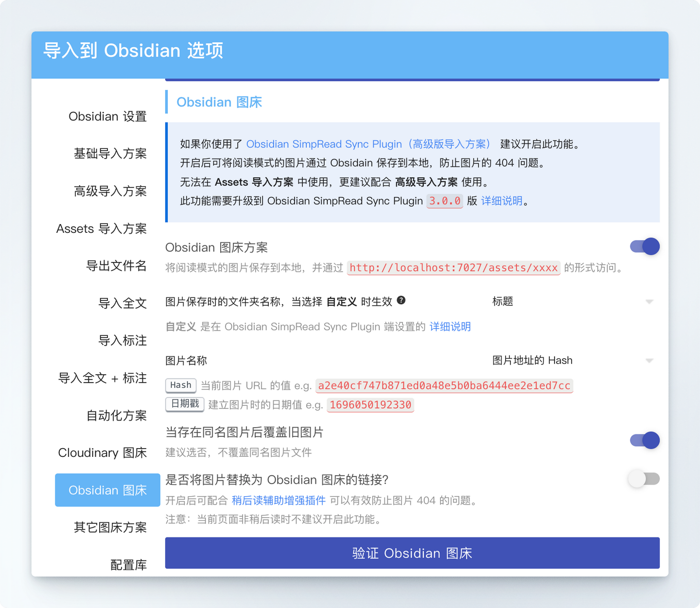This screenshot has width=700, height=608.
Task: Click 建议选否，不覆盖同名图片文件 description
Action: coord(238,452)
